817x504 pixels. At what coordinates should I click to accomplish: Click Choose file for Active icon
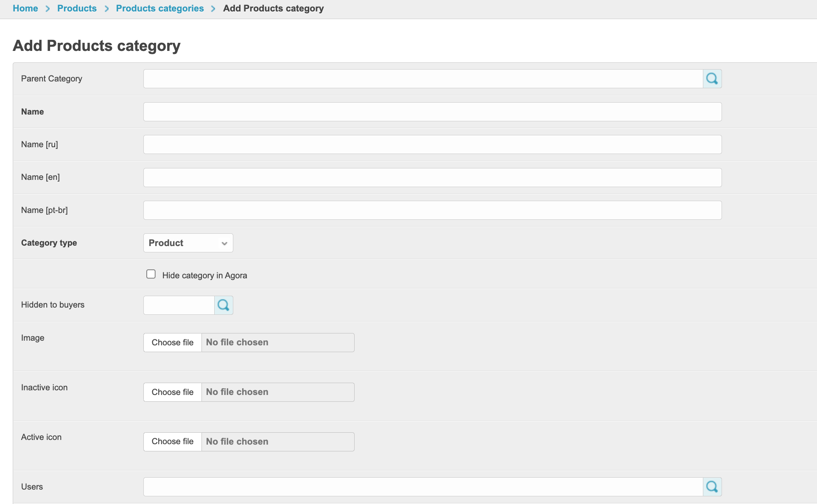pyautogui.click(x=172, y=442)
